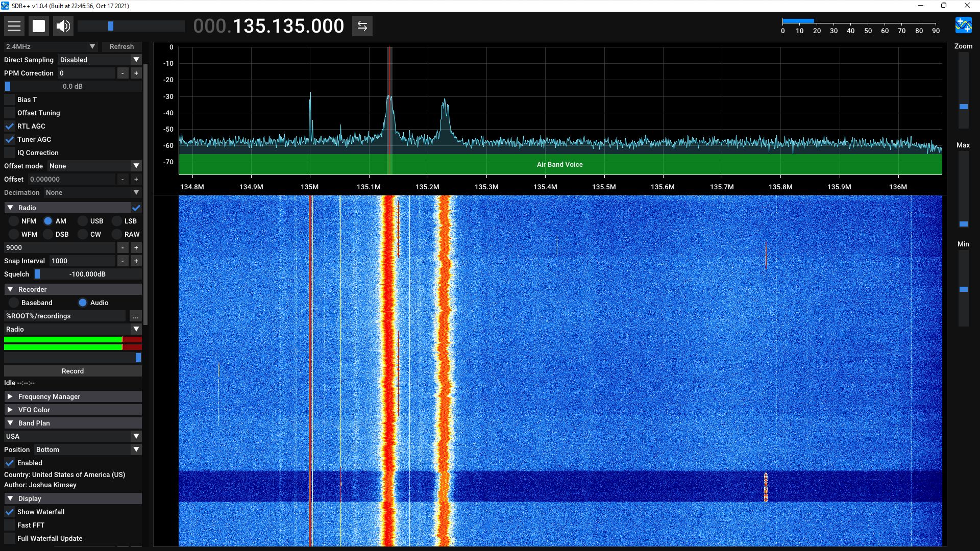The height and width of the screenshot is (551, 980).
Task: Collapse the Band Plan section
Action: 72,423
